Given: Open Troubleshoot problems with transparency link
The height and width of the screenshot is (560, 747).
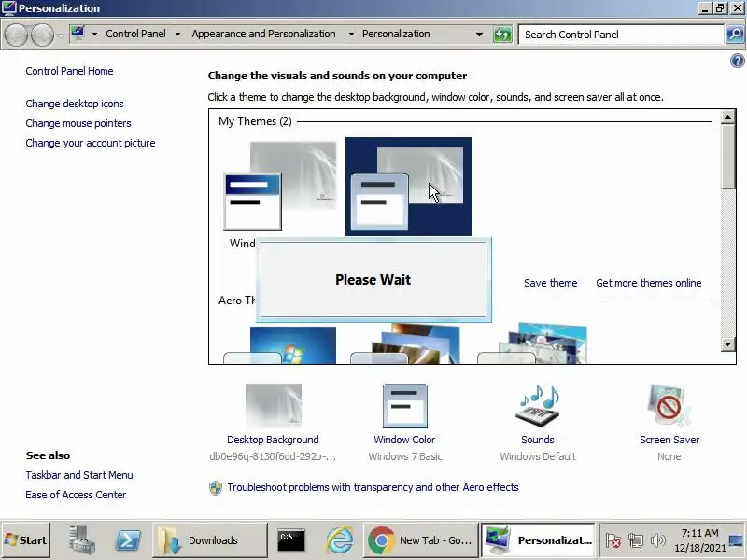Looking at the screenshot, I should 373,487.
